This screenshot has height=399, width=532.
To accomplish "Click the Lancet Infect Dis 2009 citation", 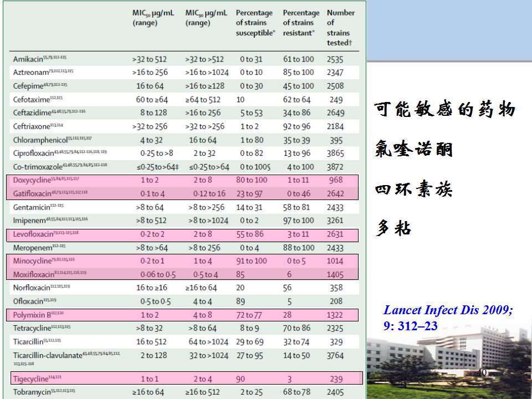I will pos(448,318).
